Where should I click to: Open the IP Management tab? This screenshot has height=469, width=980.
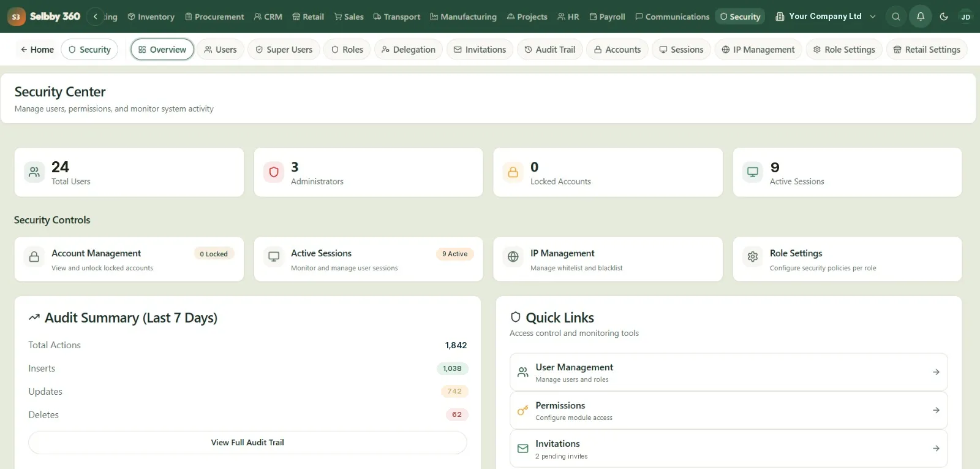tap(758, 50)
